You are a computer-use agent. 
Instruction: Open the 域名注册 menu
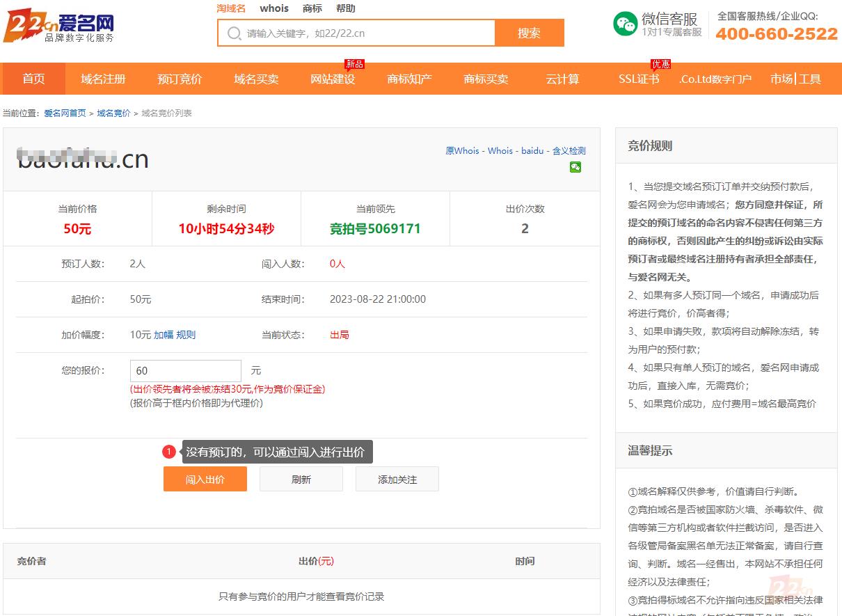pos(103,79)
